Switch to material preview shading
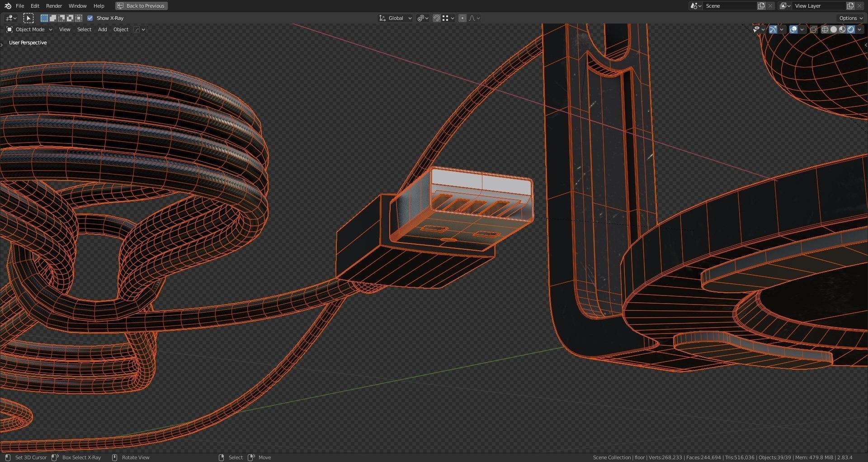The width and height of the screenshot is (868, 462). click(842, 29)
